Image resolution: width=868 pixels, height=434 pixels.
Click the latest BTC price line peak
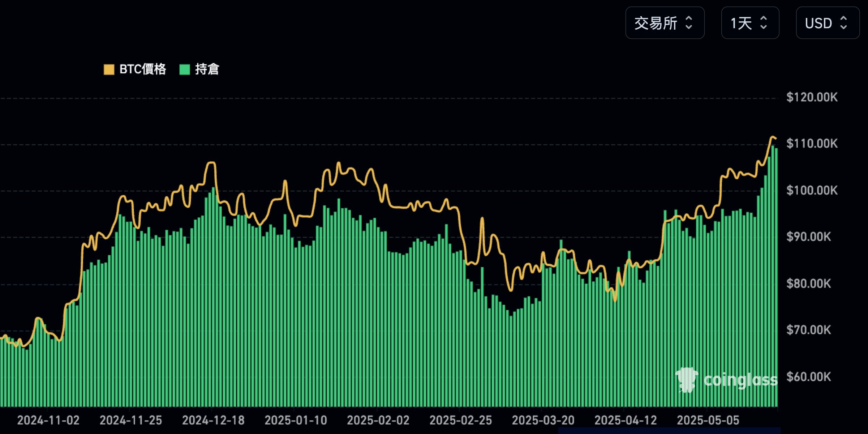(x=773, y=137)
